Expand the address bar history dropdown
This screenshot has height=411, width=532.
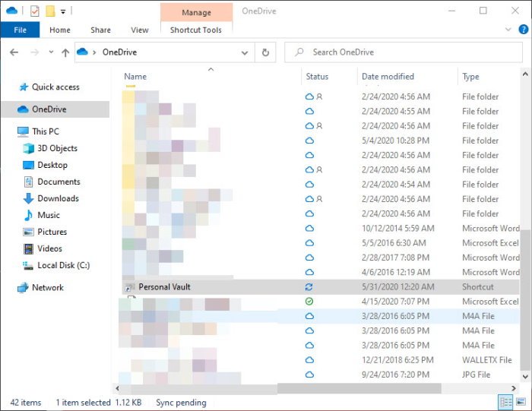(x=244, y=52)
